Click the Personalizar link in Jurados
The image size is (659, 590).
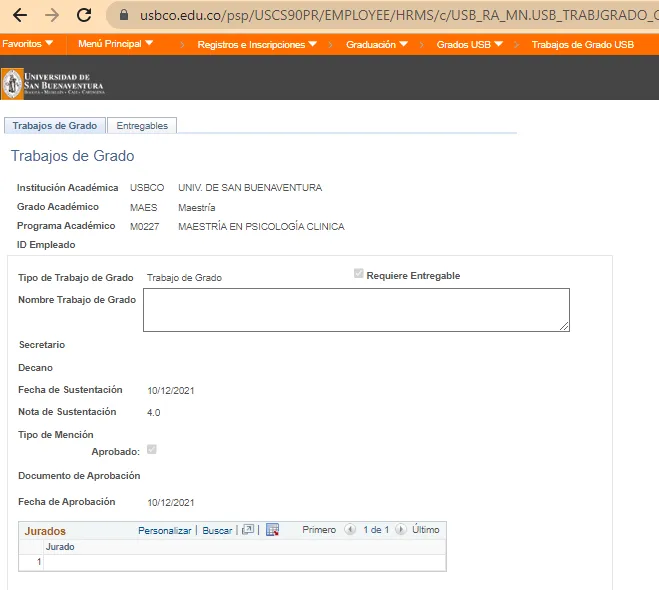click(x=164, y=530)
